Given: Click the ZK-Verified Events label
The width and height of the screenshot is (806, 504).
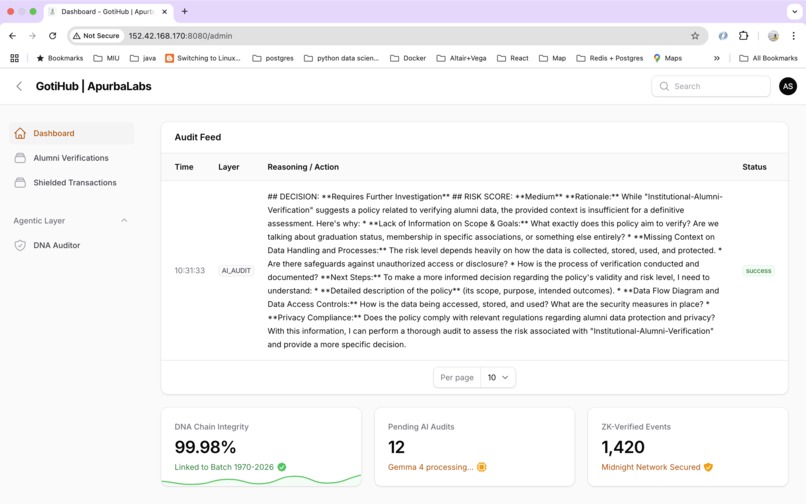Looking at the screenshot, I should coord(636,427).
